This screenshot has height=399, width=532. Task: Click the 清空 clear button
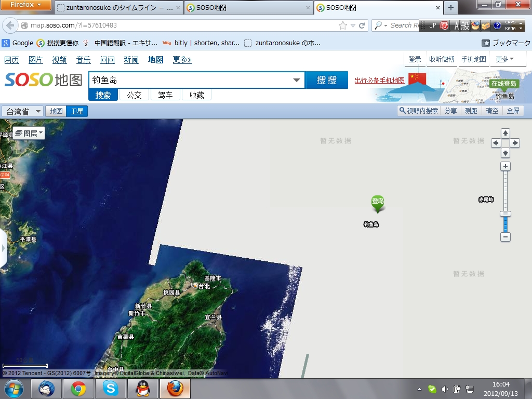click(492, 111)
